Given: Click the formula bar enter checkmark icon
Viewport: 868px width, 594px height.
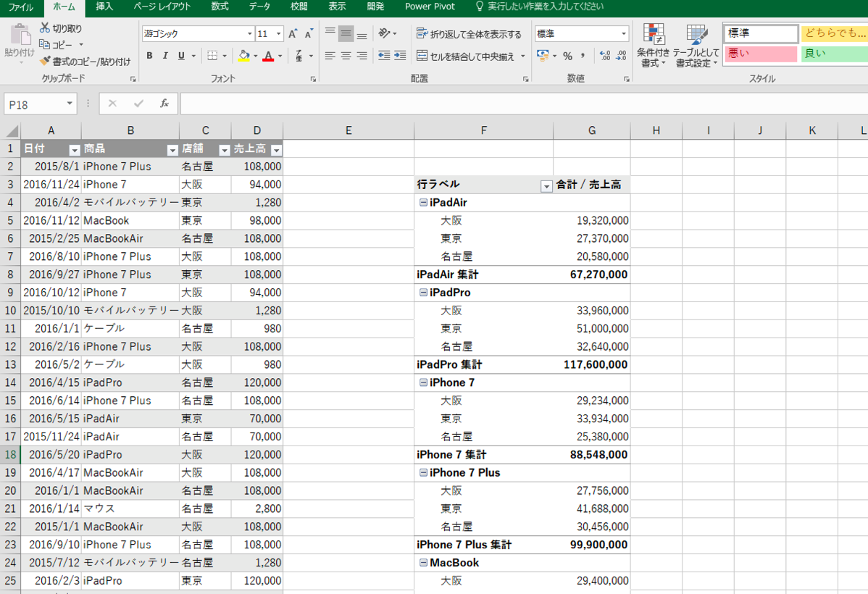Looking at the screenshot, I should click(x=138, y=104).
